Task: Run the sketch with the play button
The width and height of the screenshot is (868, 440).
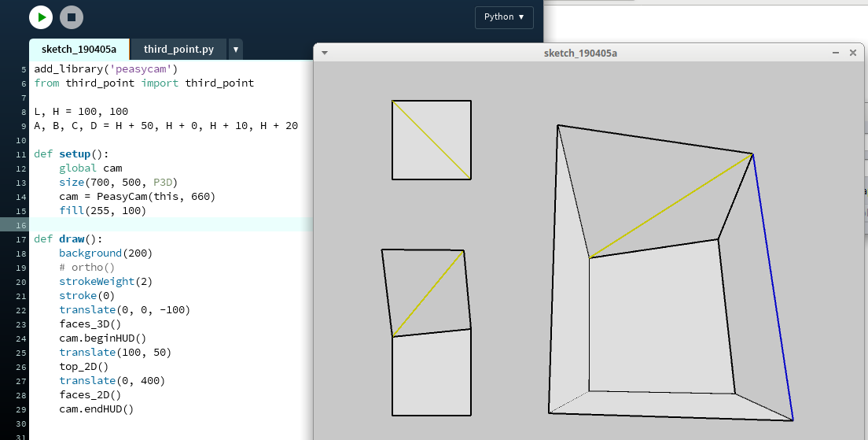Action: point(41,17)
